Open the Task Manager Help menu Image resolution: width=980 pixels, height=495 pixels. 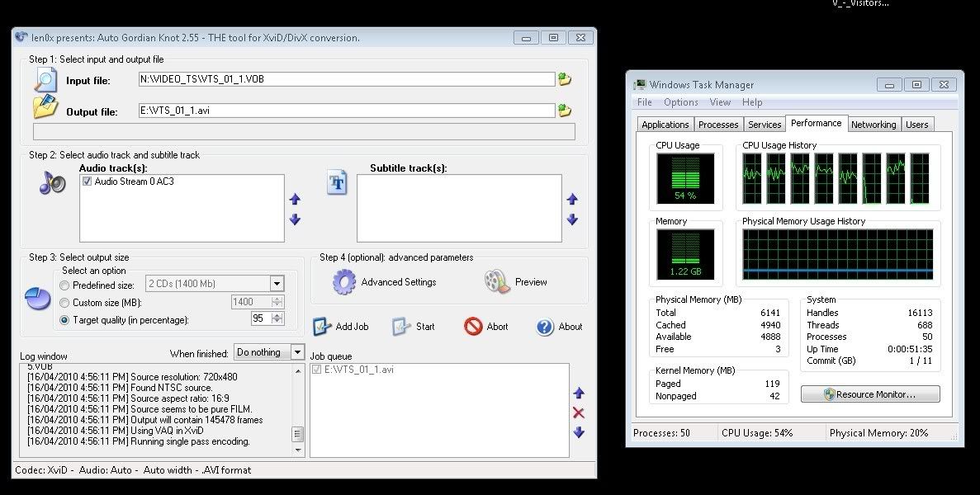coord(752,102)
